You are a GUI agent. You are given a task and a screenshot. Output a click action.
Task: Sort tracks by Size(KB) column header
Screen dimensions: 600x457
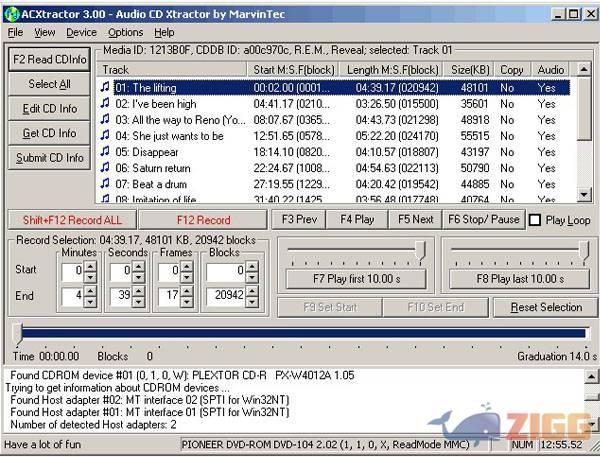pyautogui.click(x=470, y=70)
